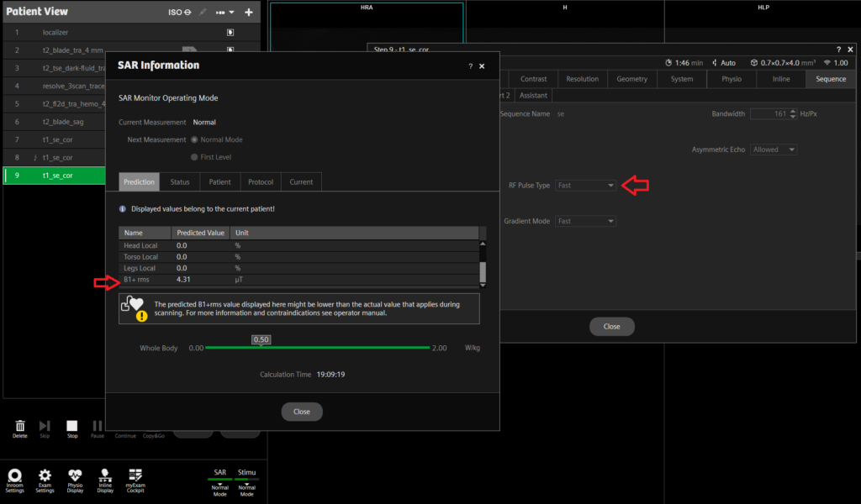861x504 pixels.
Task: Open the Assistant sub-tab
Action: click(533, 96)
